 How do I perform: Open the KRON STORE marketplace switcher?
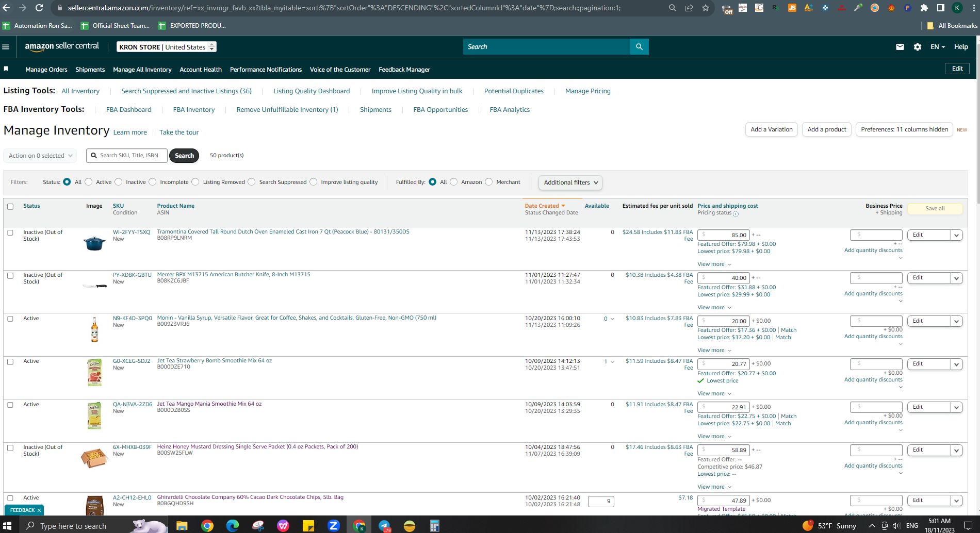tap(166, 47)
